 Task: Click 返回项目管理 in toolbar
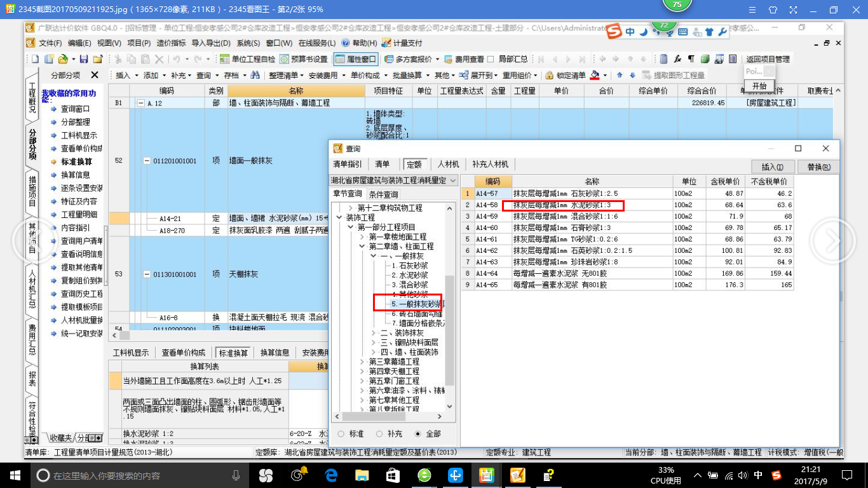pyautogui.click(x=768, y=59)
